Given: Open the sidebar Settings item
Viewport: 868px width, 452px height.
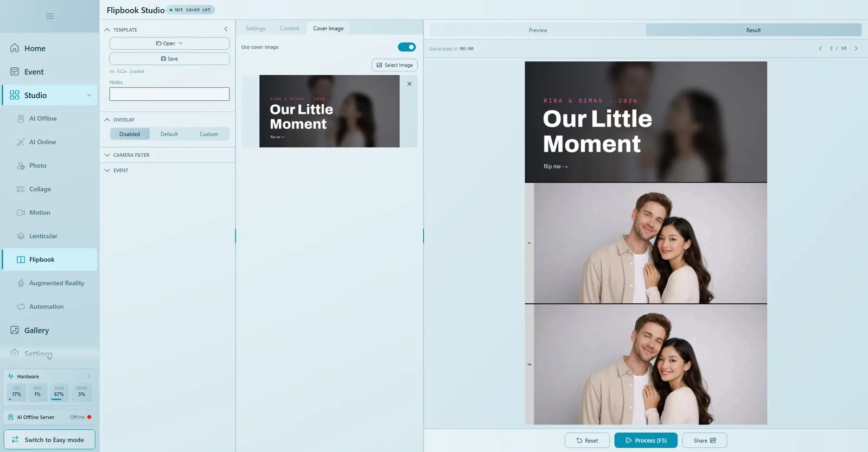Looking at the screenshot, I should (x=49, y=354).
